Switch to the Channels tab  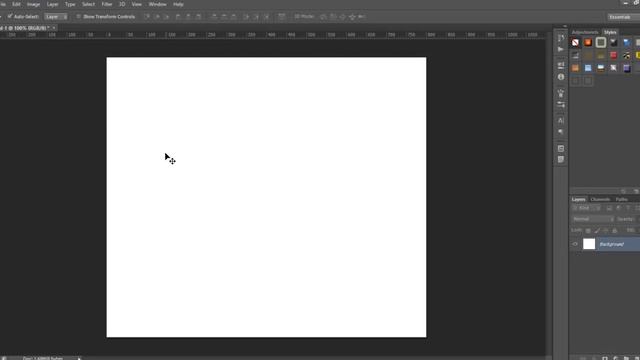[x=600, y=199]
